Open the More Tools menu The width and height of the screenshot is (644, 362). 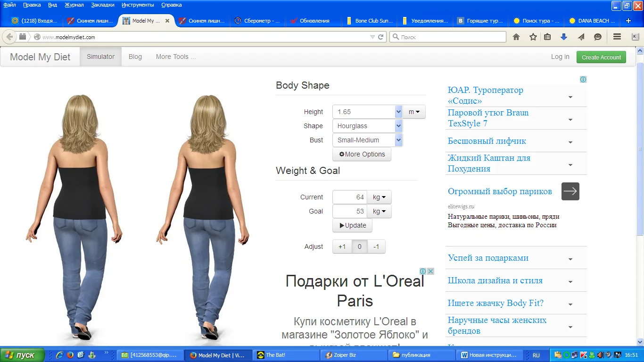[176, 57]
